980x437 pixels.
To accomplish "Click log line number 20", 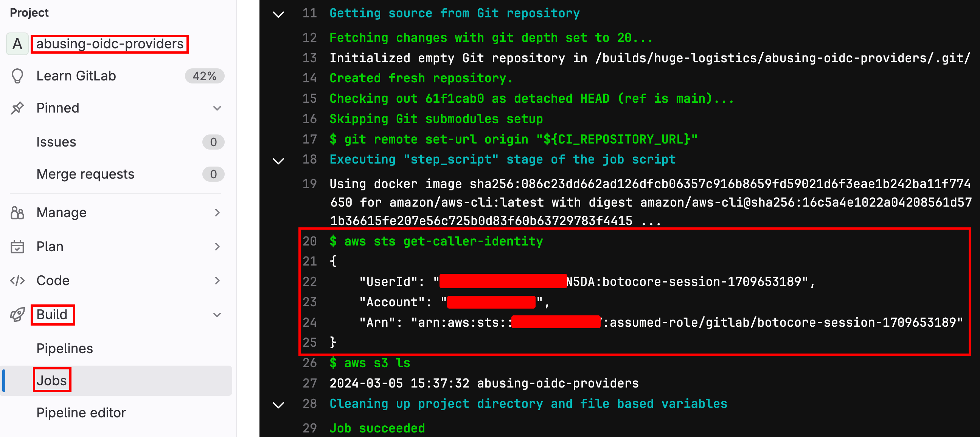I will (x=310, y=241).
